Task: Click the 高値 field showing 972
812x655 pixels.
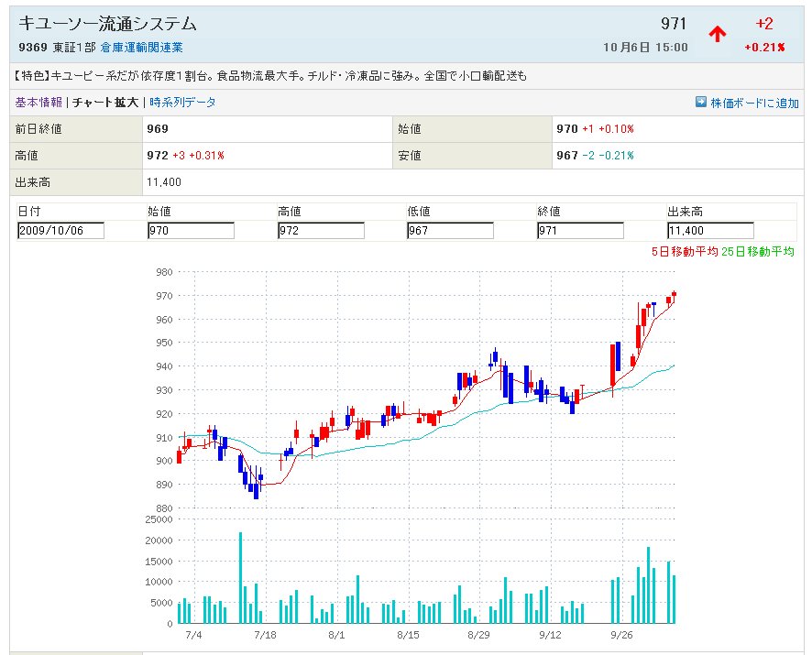Action: (x=321, y=231)
